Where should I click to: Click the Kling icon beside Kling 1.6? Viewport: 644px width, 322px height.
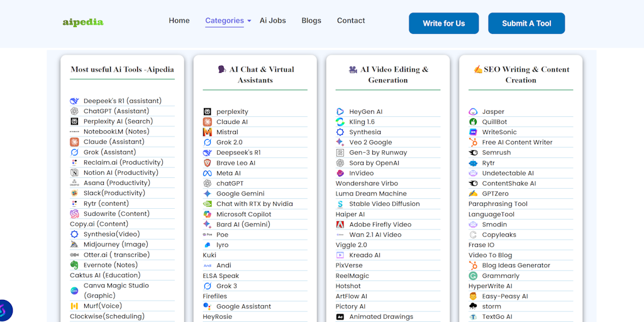coord(340,122)
